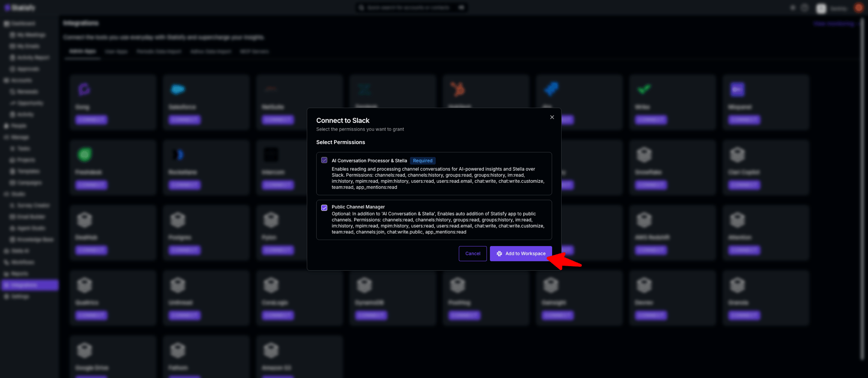868x378 pixels.
Task: Click the green checkmark integration icon
Action: pyautogui.click(x=644, y=89)
